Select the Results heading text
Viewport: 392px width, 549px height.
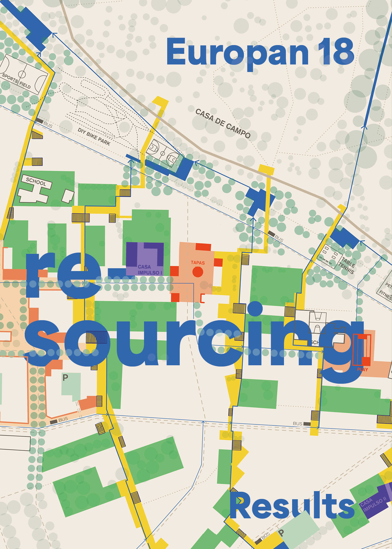pyautogui.click(x=292, y=505)
